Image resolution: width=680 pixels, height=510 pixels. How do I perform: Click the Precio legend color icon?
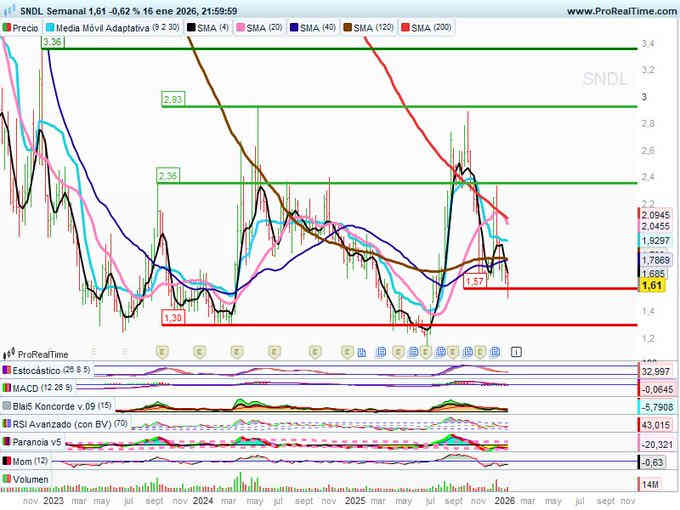coord(7,28)
